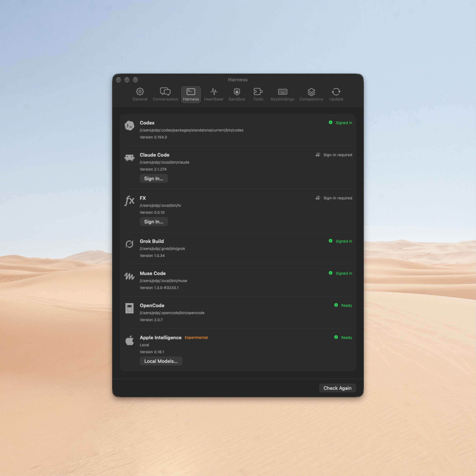Click the Claude Code harness icon
The width and height of the screenshot is (476, 476).
[x=129, y=158]
